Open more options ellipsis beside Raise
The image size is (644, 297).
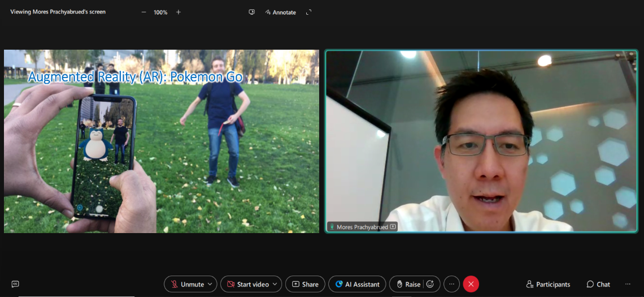(451, 284)
